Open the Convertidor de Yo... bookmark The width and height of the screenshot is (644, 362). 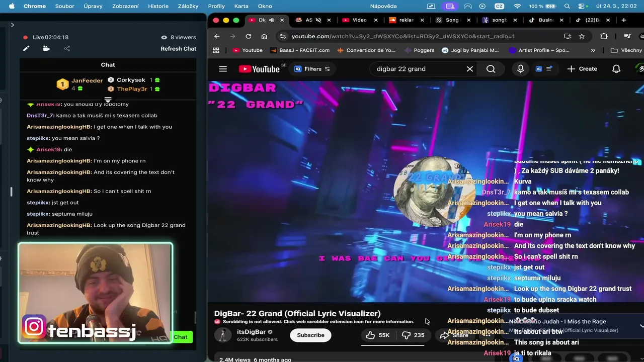(366, 50)
